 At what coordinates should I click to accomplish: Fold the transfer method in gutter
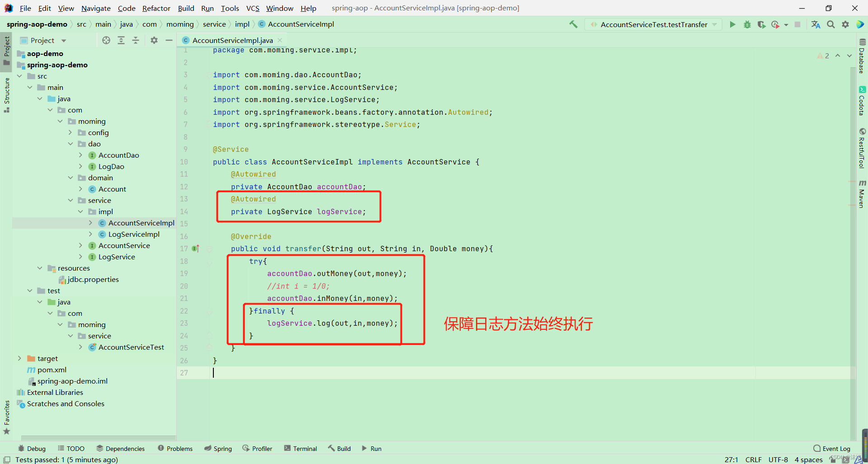(210, 248)
